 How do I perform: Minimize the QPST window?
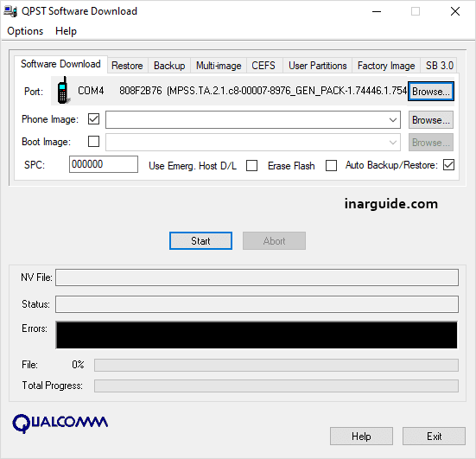[x=377, y=11]
